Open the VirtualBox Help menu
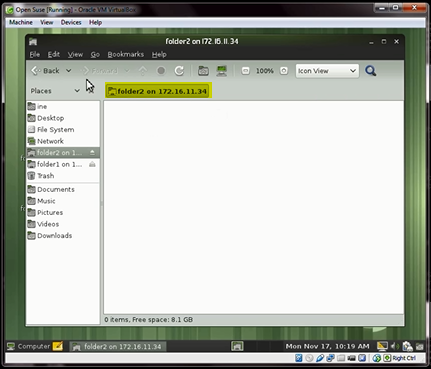Screen dimensions: 431x369 [95, 22]
